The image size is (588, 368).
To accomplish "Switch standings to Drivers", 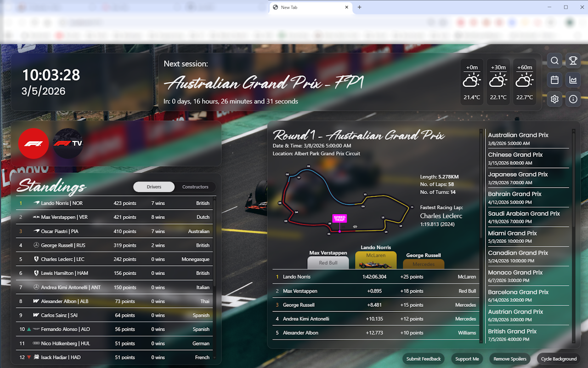I will pyautogui.click(x=154, y=187).
